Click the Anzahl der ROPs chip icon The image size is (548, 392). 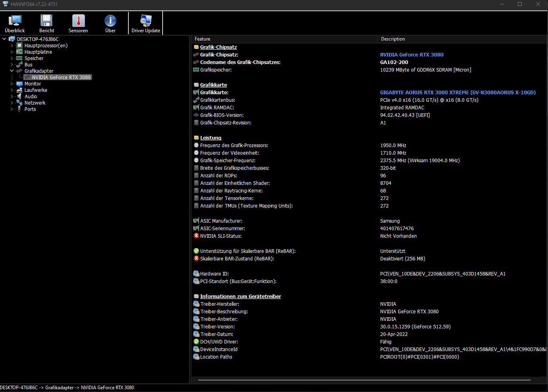196,175
